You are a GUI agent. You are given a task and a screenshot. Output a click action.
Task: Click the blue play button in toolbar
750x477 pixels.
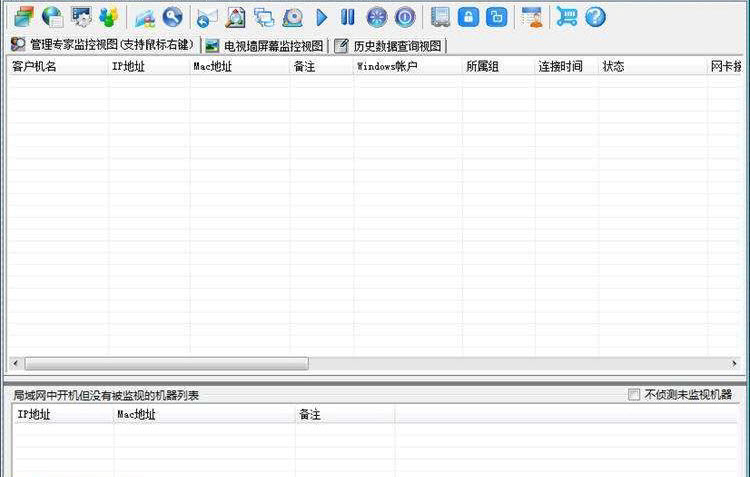click(322, 17)
